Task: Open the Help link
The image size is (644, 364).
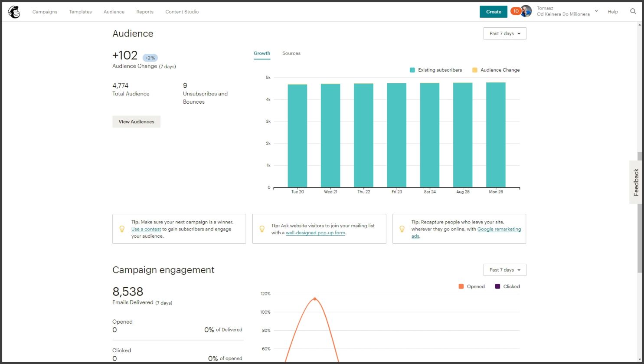Action: pos(613,12)
